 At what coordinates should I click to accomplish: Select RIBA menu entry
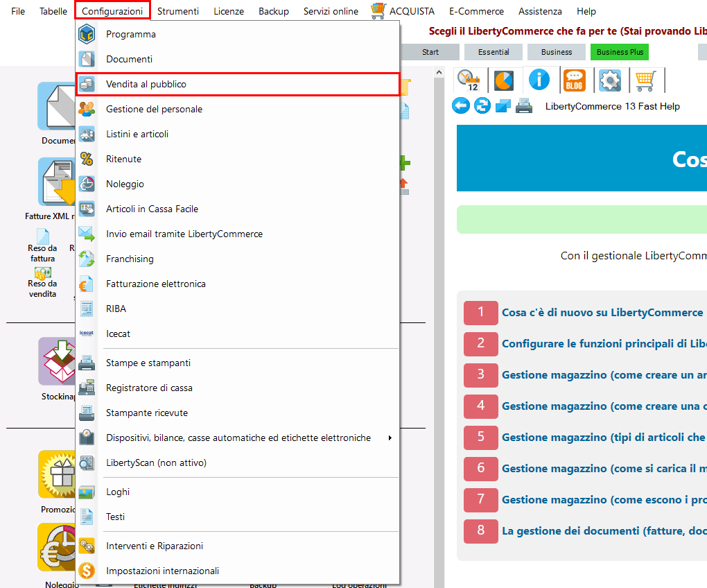[238, 309]
